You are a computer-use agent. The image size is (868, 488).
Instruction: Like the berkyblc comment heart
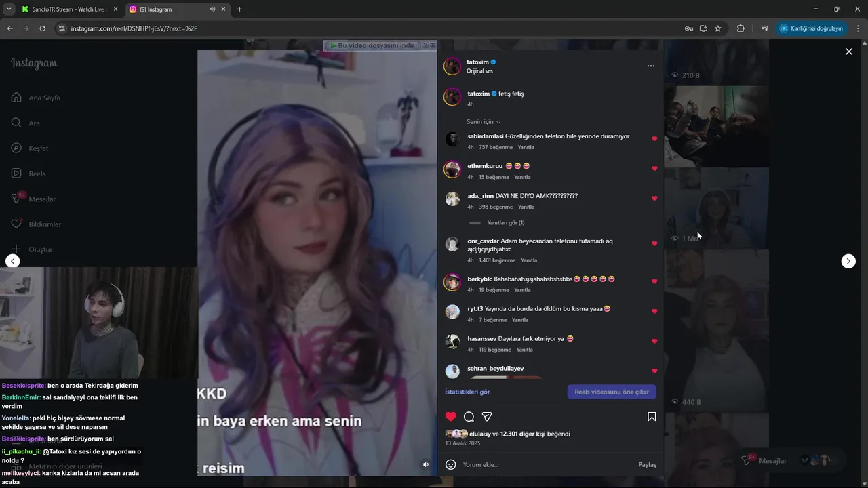(654, 281)
